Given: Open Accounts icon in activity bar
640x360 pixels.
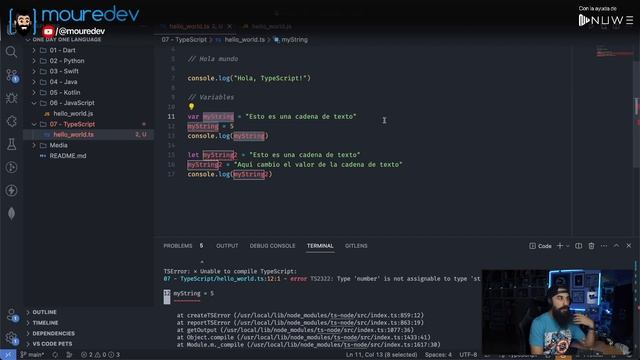Looking at the screenshot, I should click(12, 315).
